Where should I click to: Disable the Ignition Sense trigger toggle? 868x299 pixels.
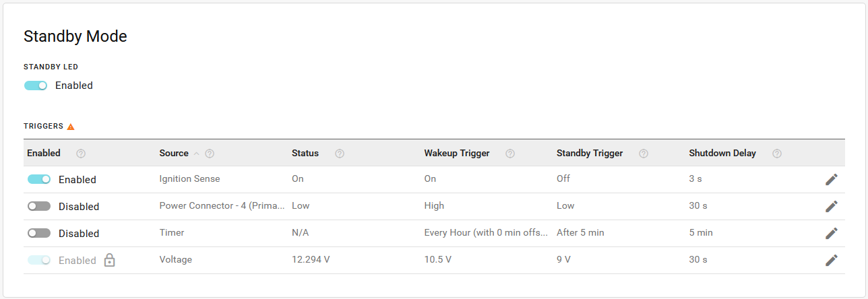(39, 180)
